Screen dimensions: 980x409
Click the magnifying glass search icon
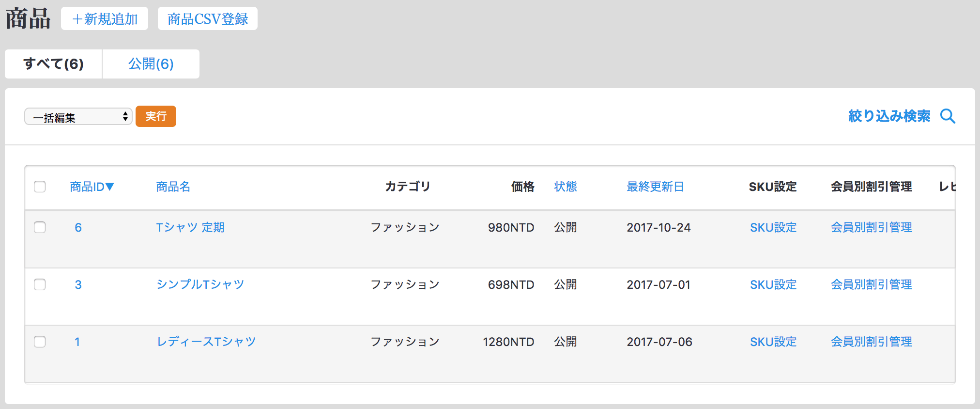pos(948,116)
